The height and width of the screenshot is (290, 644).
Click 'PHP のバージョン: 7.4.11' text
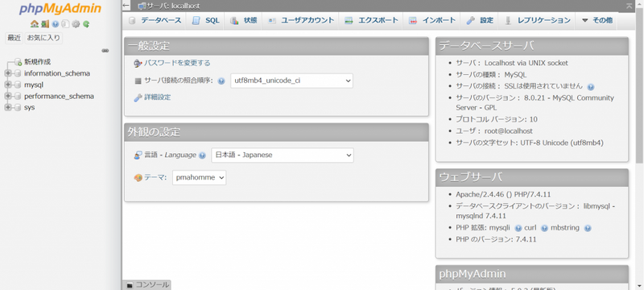tap(496, 239)
